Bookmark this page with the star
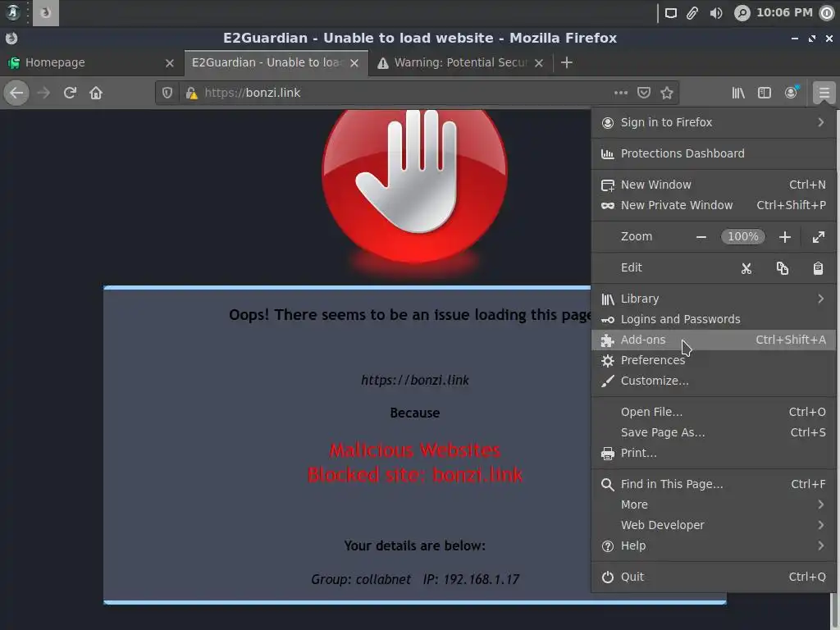This screenshot has height=630, width=840. pyautogui.click(x=666, y=94)
